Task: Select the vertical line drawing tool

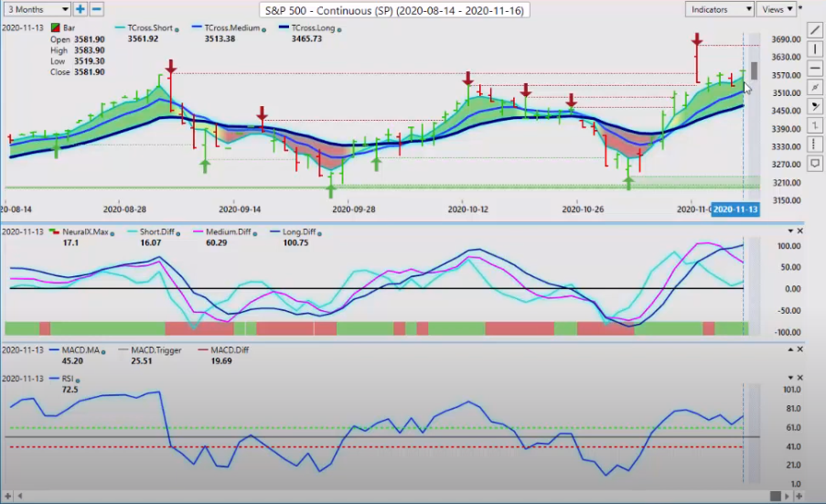Action: tap(815, 49)
